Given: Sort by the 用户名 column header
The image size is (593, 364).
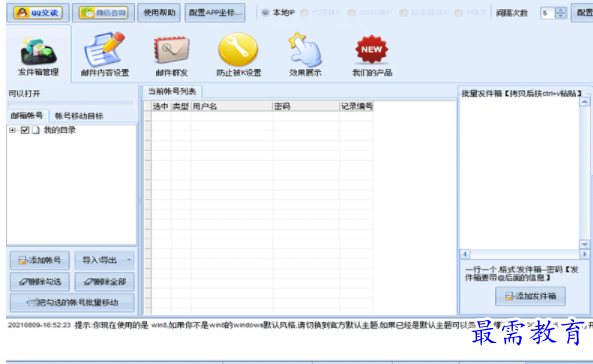Looking at the screenshot, I should click(231, 106).
